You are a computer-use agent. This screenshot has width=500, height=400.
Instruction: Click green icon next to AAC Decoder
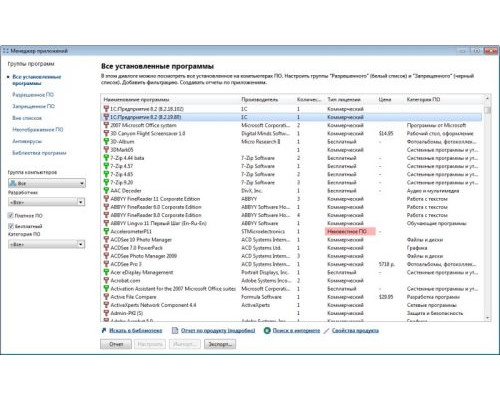(x=106, y=191)
